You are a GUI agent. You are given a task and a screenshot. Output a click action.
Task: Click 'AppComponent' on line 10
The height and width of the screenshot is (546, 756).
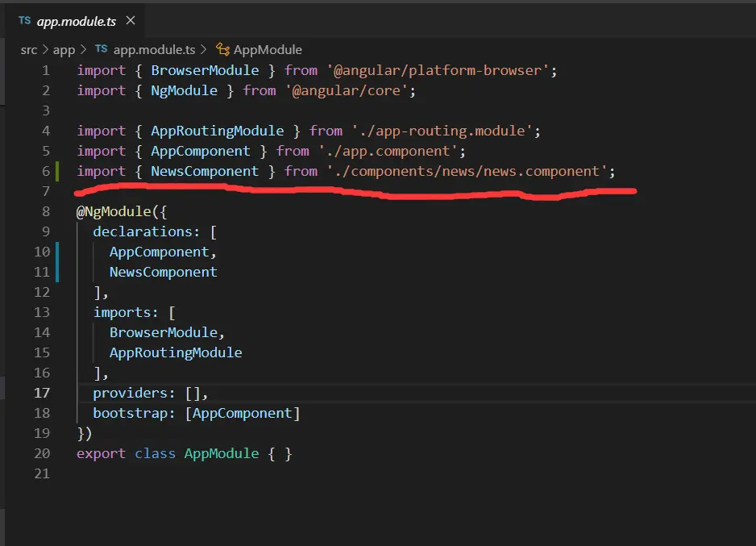tap(159, 252)
